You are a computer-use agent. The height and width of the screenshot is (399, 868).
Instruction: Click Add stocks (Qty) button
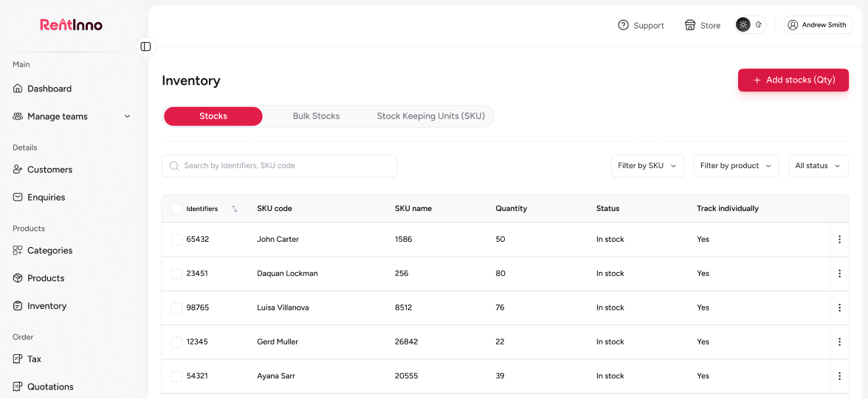click(x=793, y=80)
